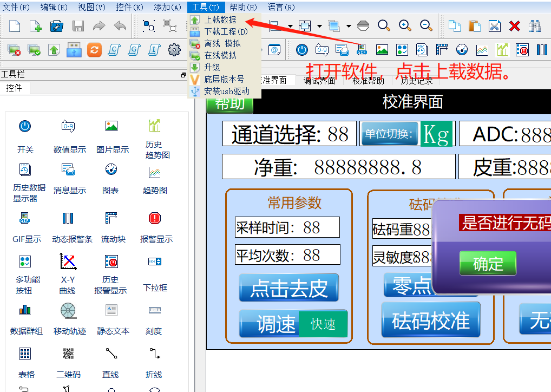This screenshot has width=551, height=392.
Task: Click the 工具栏 panel float button
Action: [183, 75]
